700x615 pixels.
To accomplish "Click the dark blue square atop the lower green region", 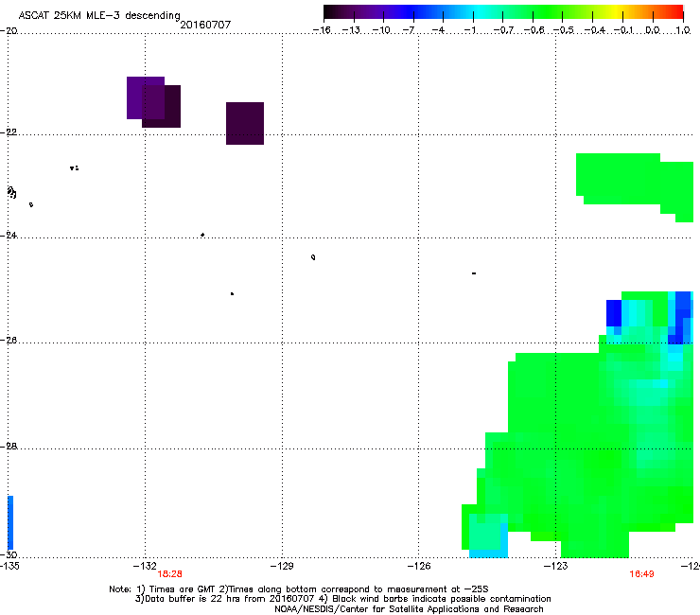I will coord(614,313).
